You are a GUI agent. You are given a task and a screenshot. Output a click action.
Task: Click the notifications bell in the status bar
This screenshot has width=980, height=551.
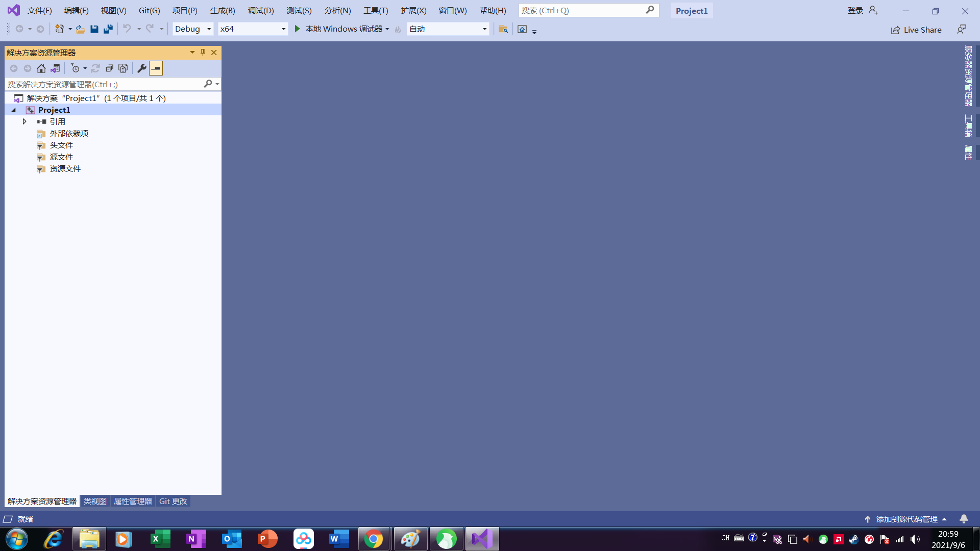964,519
